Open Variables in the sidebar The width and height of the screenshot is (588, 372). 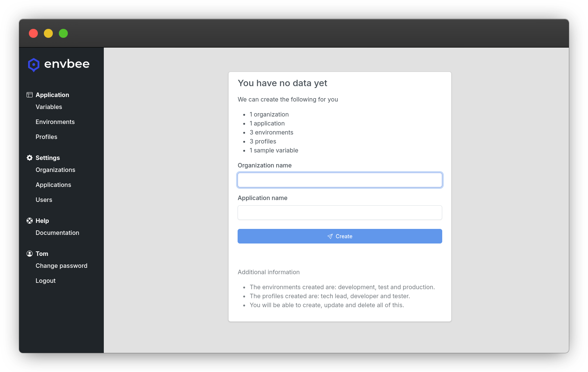point(49,107)
